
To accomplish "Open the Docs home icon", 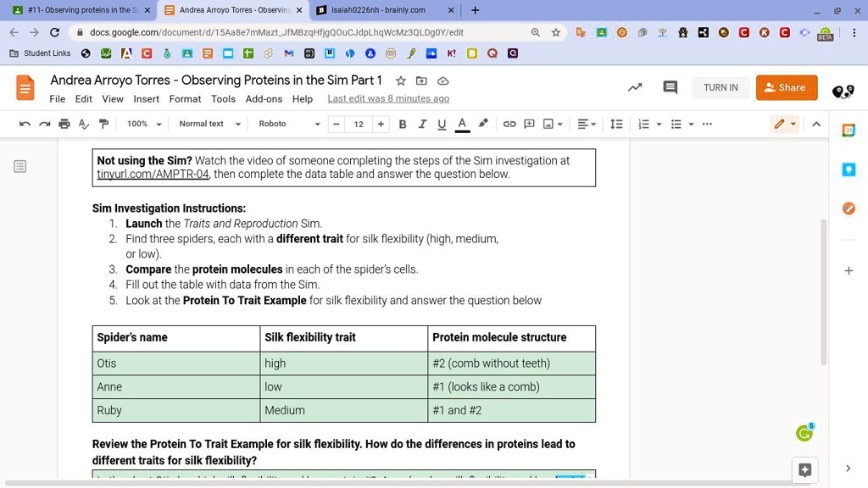I will point(25,87).
